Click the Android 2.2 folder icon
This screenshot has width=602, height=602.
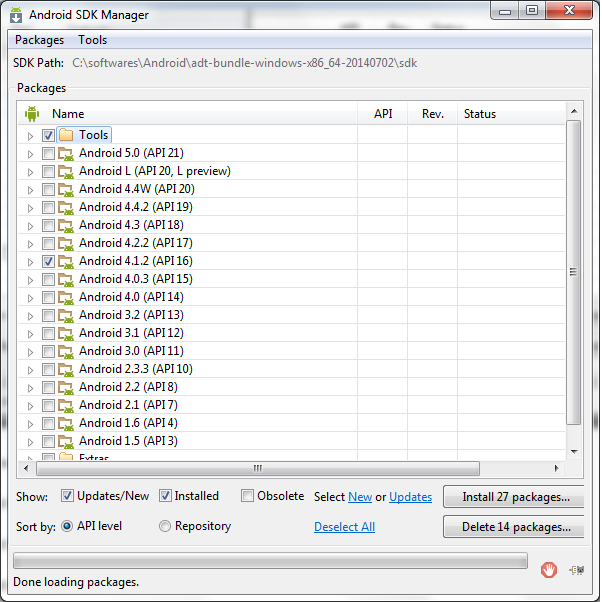coord(66,387)
